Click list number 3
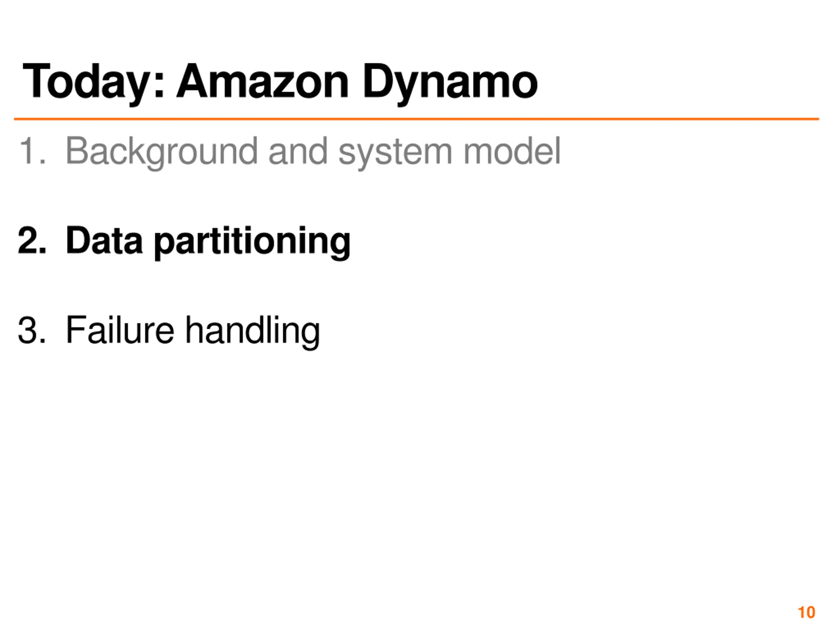 (x=27, y=330)
